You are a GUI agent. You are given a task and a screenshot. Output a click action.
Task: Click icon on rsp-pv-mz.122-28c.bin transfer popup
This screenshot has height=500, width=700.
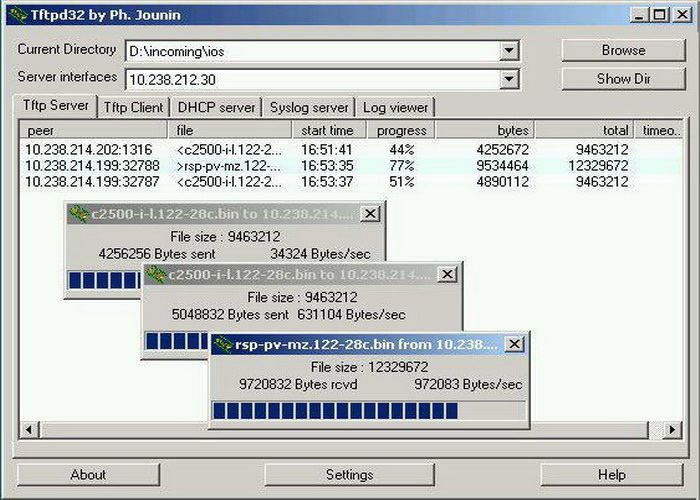click(224, 345)
